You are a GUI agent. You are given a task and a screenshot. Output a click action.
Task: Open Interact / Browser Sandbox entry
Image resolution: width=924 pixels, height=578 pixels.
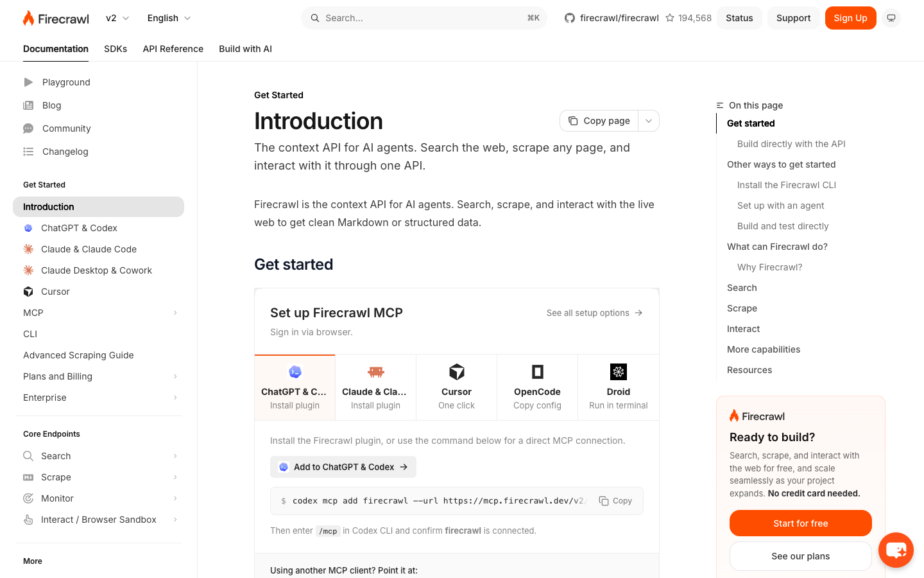(x=98, y=520)
